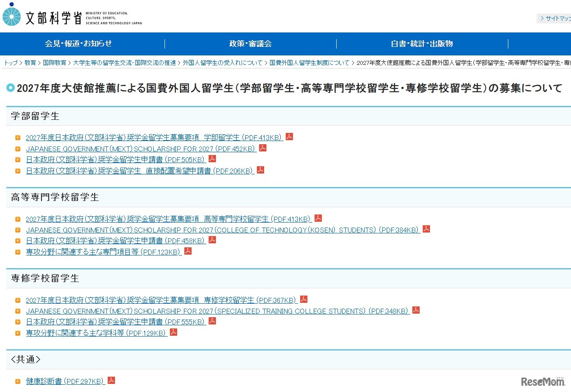Screen dimensions: 571x392
Task: Click PDF icon next to 452KB English scholarship link
Action: (x=263, y=148)
